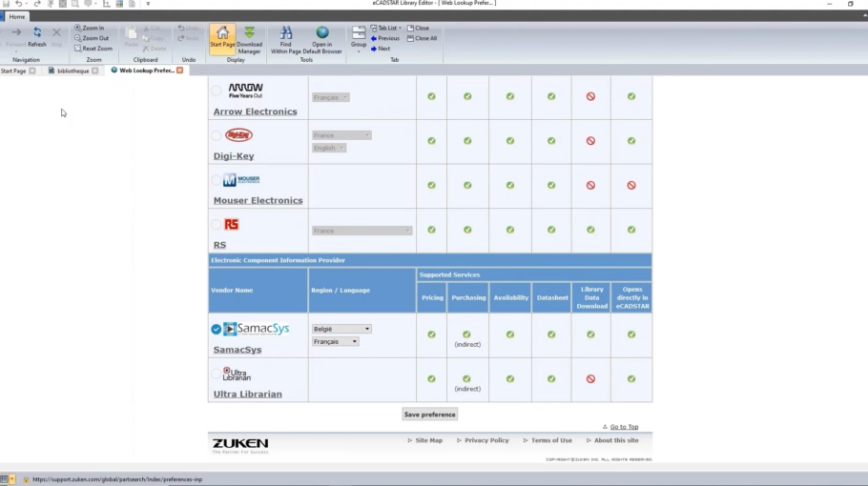This screenshot has width=868, height=486.
Task: Click the Save icon in quick access
Action: [6, 4]
